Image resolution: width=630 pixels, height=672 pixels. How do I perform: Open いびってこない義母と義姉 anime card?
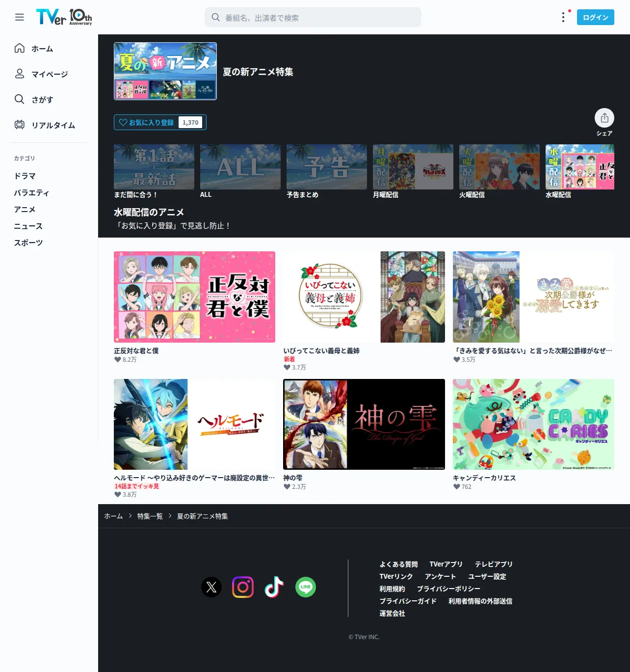pyautogui.click(x=364, y=297)
